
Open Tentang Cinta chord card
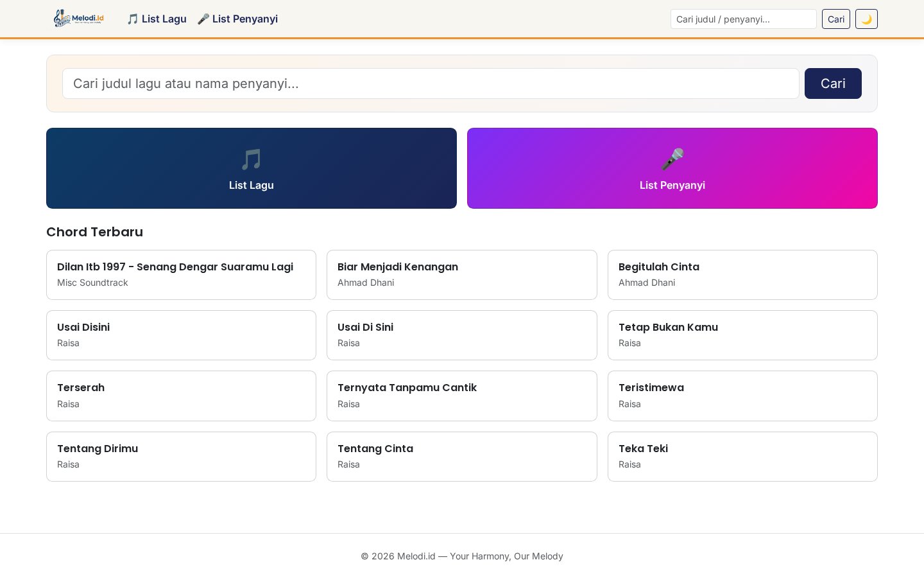(x=462, y=457)
